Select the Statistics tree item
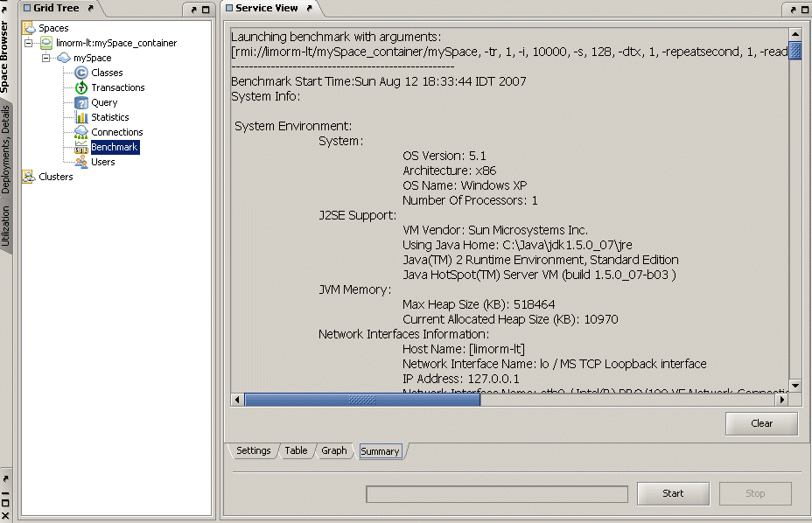812x523 pixels. tap(109, 117)
